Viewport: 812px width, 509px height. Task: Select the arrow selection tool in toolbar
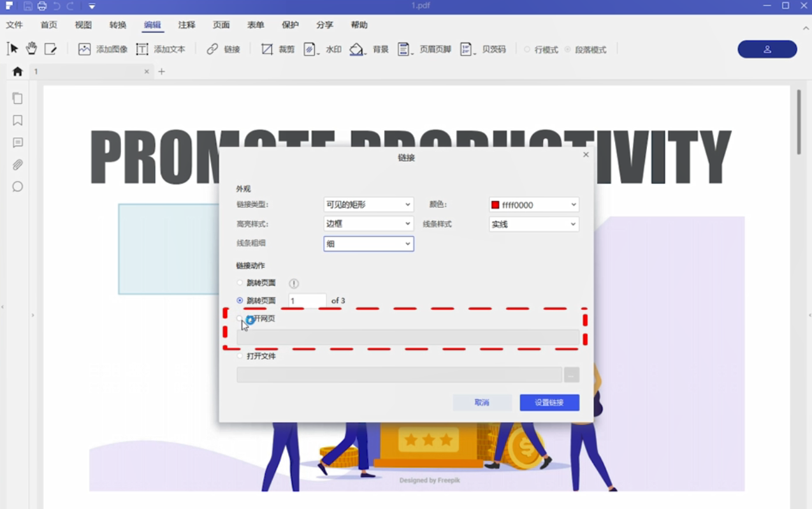point(12,48)
